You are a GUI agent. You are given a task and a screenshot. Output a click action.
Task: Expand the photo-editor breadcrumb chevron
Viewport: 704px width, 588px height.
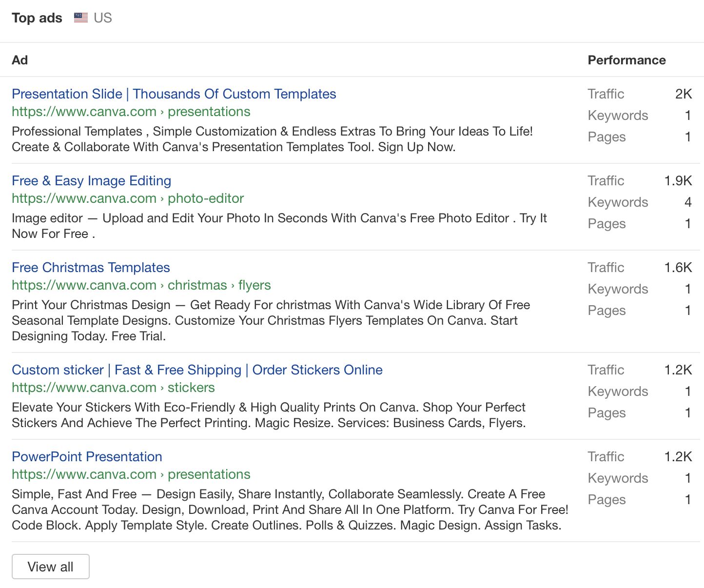click(162, 198)
